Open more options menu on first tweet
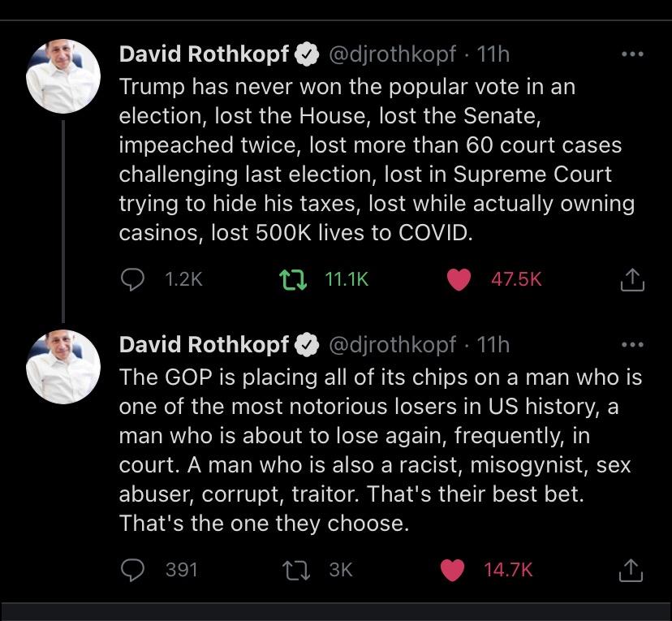 coord(631,54)
